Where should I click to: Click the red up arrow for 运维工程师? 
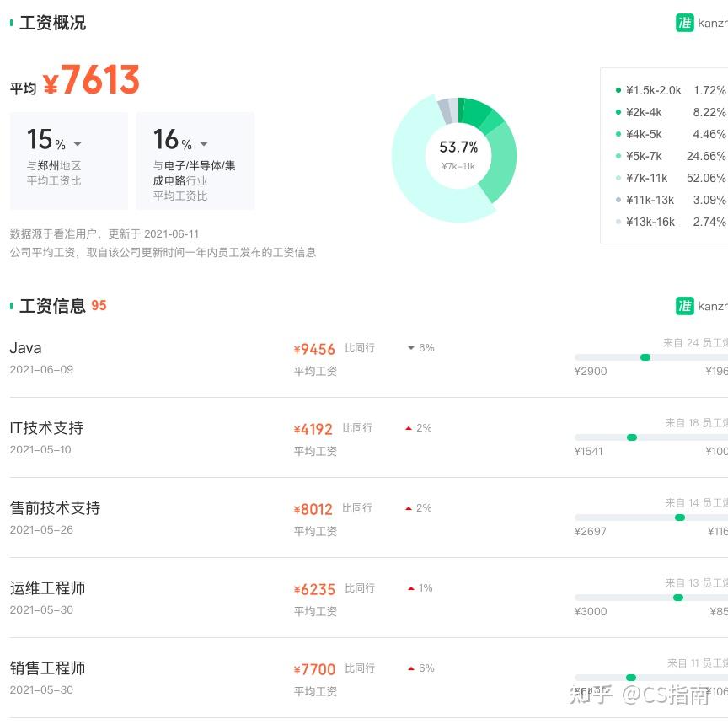point(411,588)
